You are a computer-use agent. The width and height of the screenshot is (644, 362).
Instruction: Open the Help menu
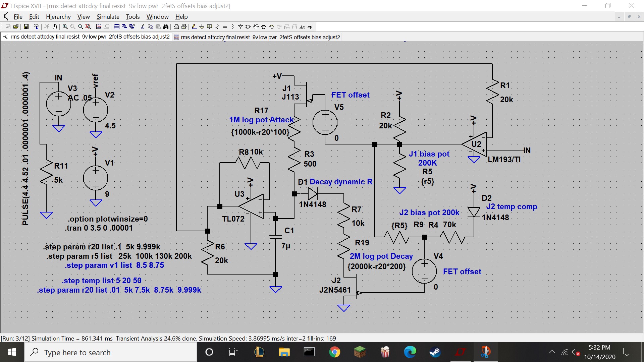tap(181, 17)
